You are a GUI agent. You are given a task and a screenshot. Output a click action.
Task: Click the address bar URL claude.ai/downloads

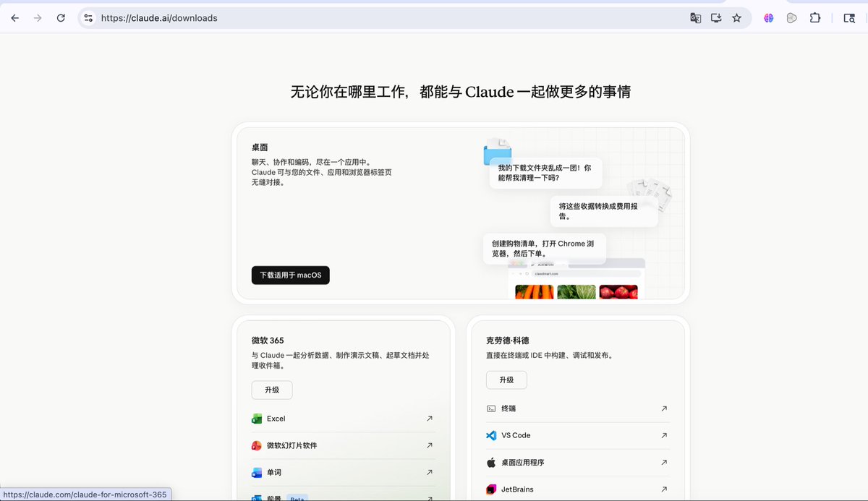tap(159, 18)
